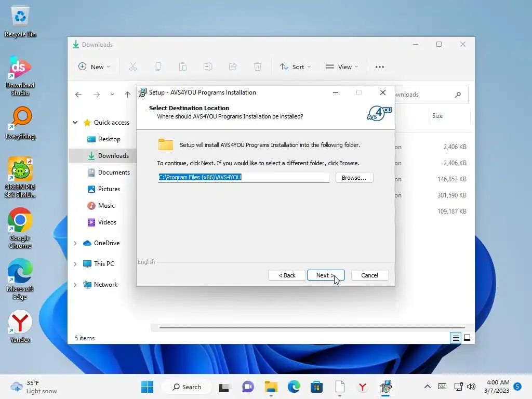Click the Paste icon in Explorer toolbar
Viewport: 532px width, 399px height.
pos(183,67)
